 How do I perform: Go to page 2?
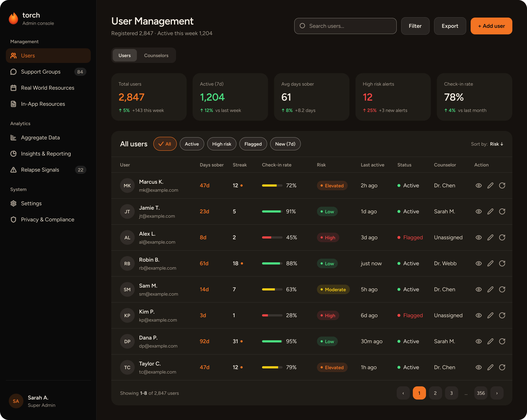click(435, 393)
